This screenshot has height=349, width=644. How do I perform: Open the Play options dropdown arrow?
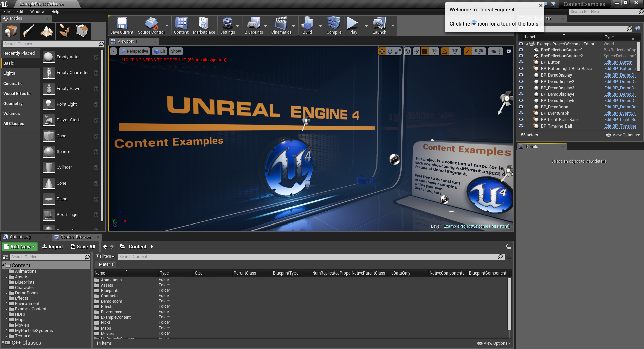(x=366, y=26)
